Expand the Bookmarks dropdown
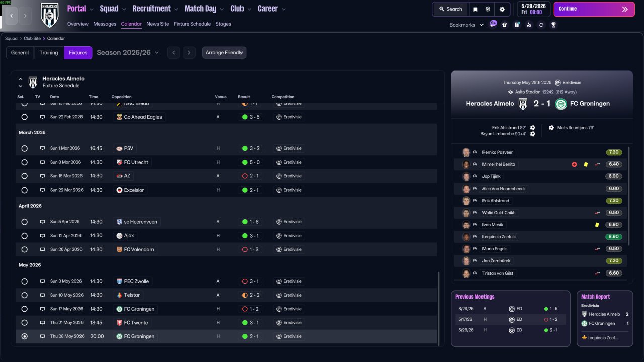This screenshot has height=362, width=644. point(466,25)
